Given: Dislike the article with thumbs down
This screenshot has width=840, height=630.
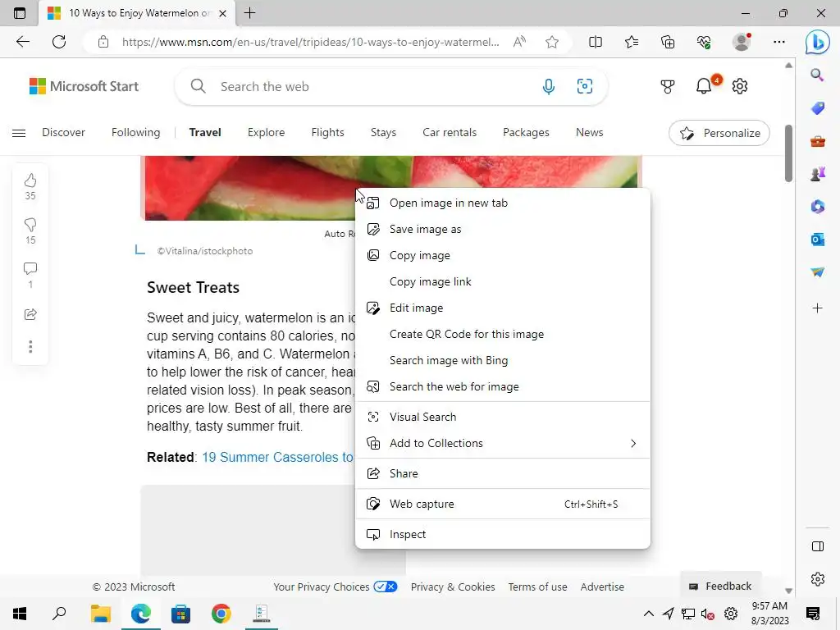Looking at the screenshot, I should [30, 225].
